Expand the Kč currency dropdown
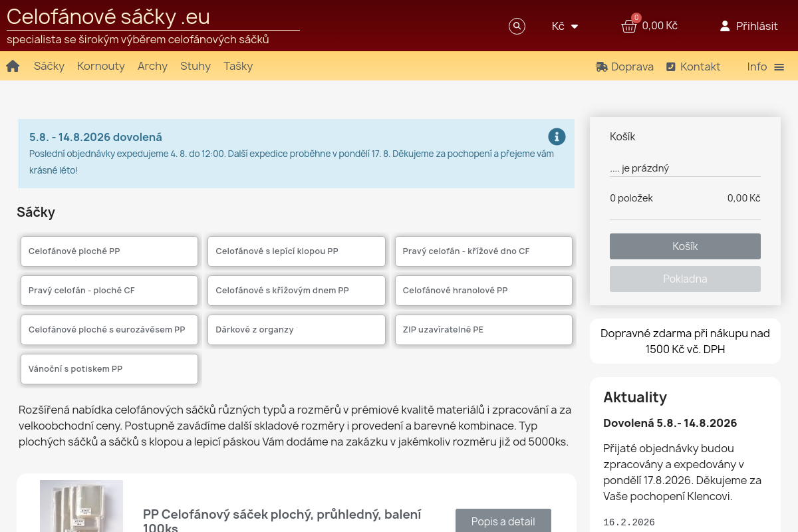Screen dimensions: 798x532 click(x=565, y=26)
